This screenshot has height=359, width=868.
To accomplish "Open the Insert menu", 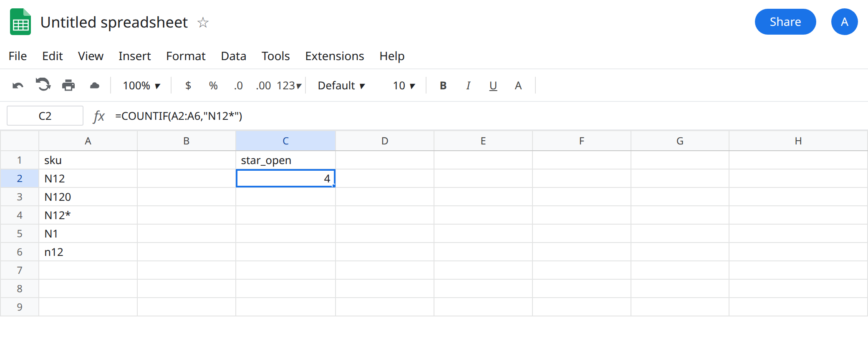I will [x=134, y=56].
